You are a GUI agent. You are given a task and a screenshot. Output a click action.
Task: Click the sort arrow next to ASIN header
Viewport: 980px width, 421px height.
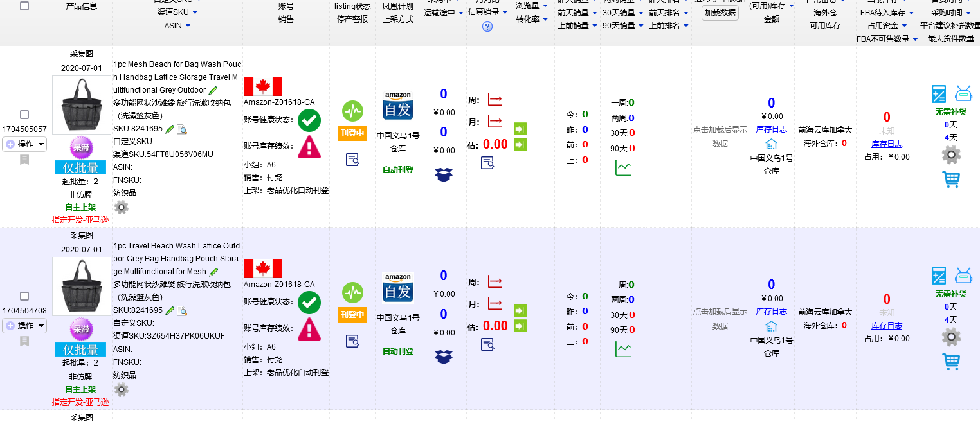188,26
